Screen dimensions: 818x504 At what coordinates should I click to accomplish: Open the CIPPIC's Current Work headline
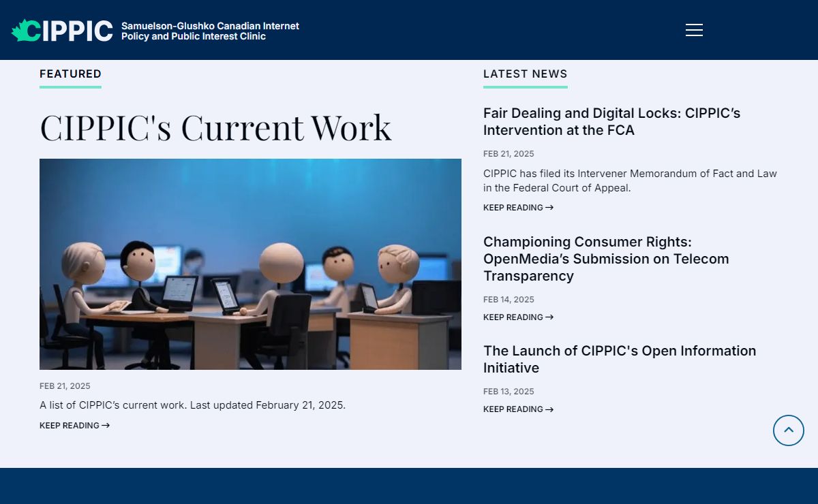click(x=215, y=127)
